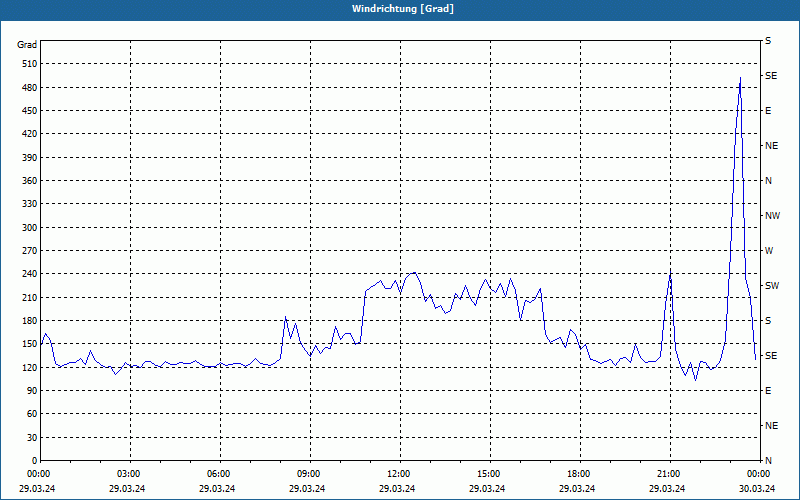The height and width of the screenshot is (500, 800).
Task: Pick the 150 y-axis tick label
Action: [x=30, y=344]
